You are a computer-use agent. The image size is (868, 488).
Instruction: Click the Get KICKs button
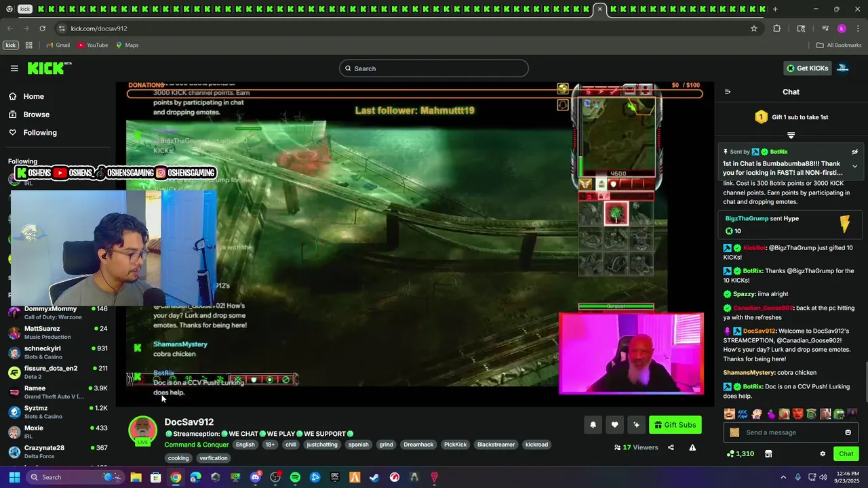(x=807, y=68)
